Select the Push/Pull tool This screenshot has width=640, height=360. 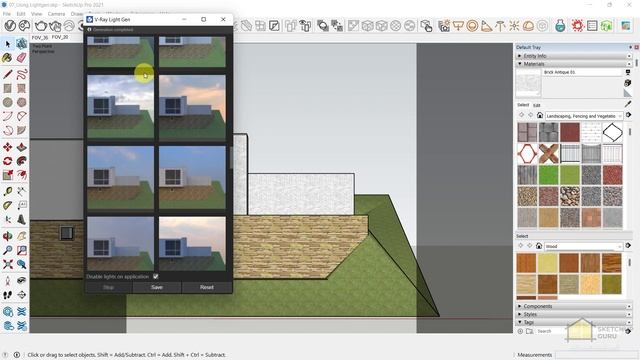22,147
